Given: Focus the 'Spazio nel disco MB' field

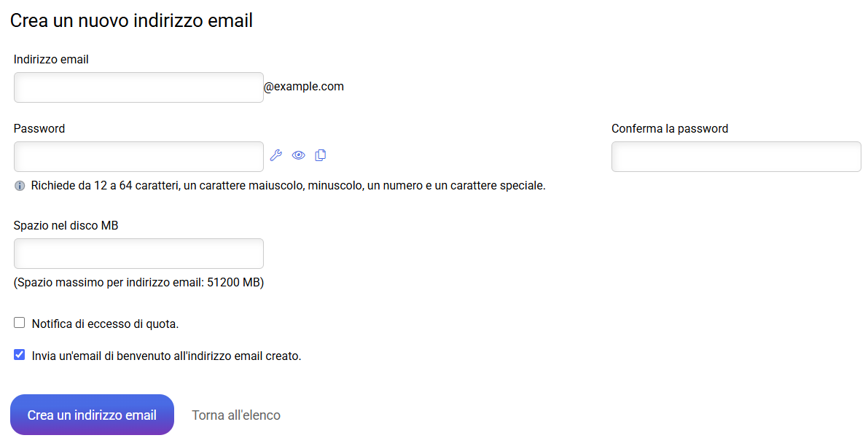Looking at the screenshot, I should pos(138,254).
